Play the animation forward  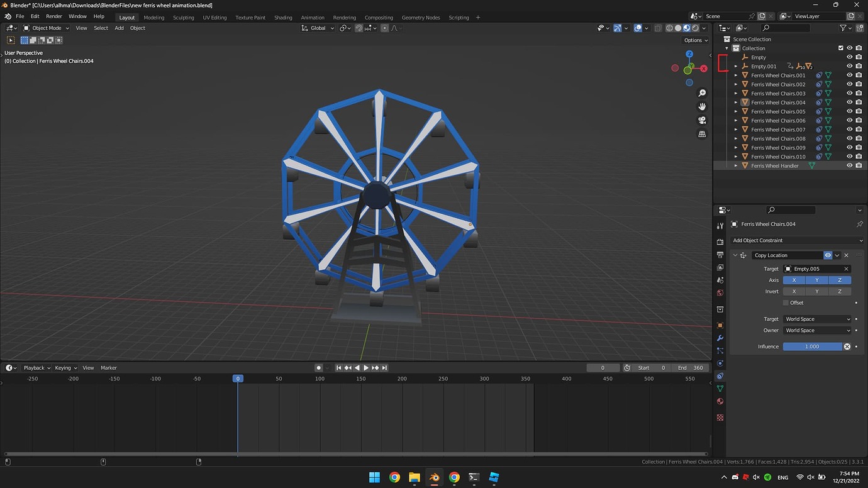(x=365, y=367)
